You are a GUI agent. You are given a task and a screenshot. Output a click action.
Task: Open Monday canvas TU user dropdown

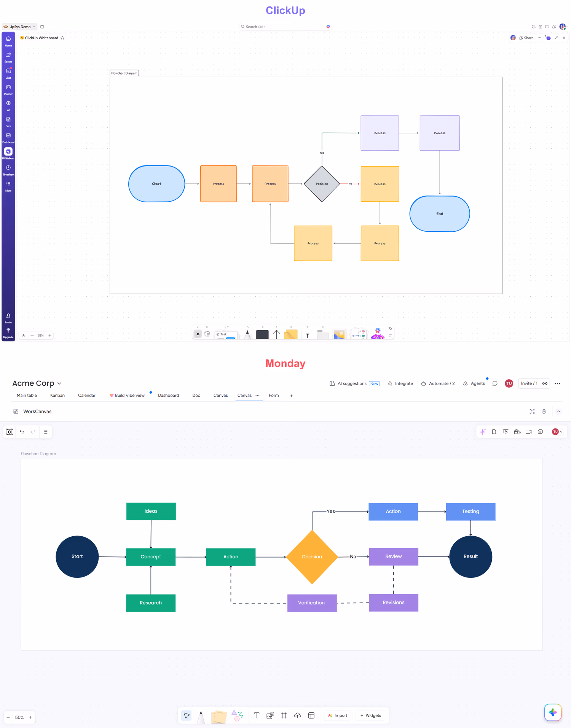pyautogui.click(x=557, y=432)
